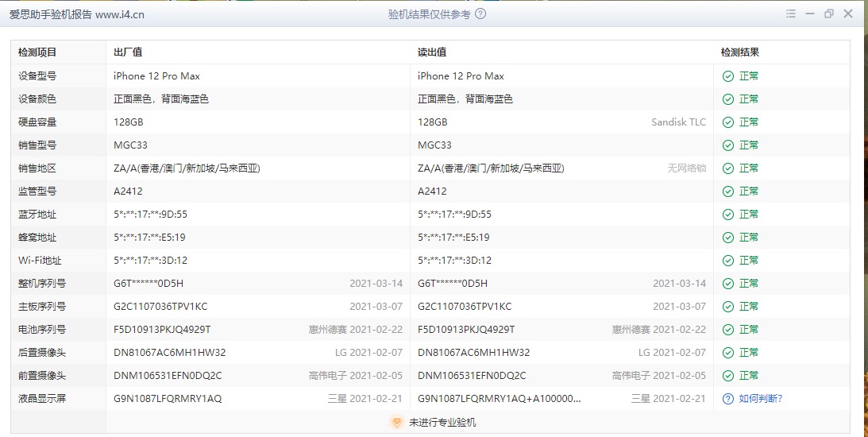Screen dimensions: 868x437
Task: Click the green check icon for 后置摄像头
Action: (728, 353)
